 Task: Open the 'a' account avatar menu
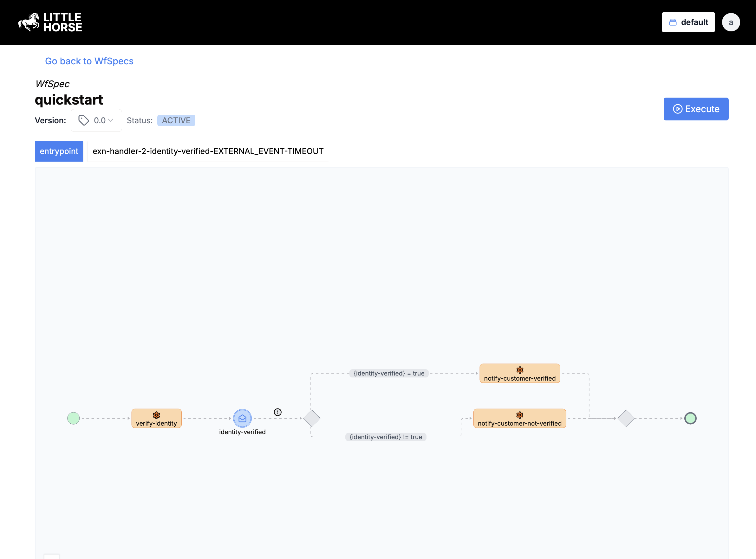(731, 22)
